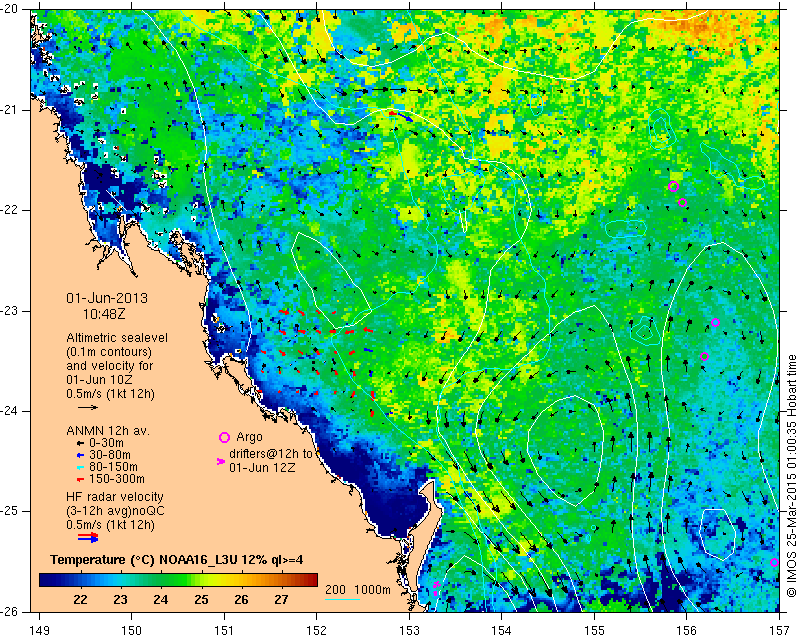Viewport: 800px width, 640px height.
Task: Click the blue 30-80m arrow legend symbol
Action: [x=80, y=455]
